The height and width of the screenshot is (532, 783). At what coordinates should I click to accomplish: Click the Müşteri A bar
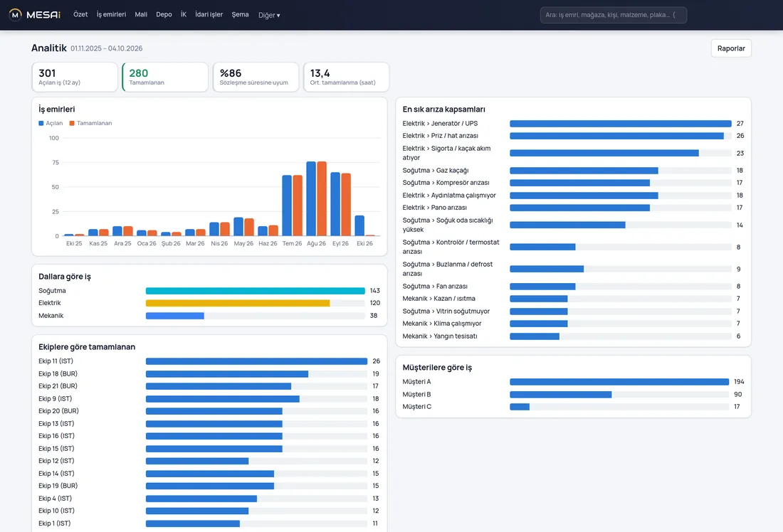[x=619, y=382]
